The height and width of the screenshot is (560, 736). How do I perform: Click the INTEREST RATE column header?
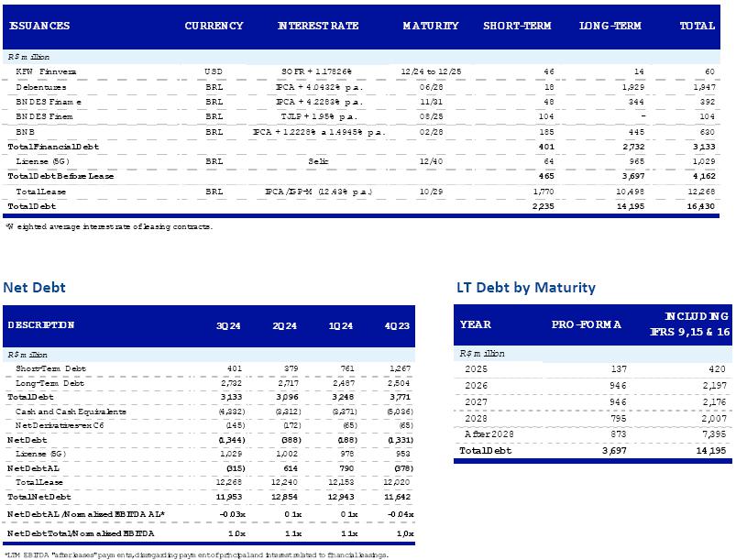click(318, 26)
